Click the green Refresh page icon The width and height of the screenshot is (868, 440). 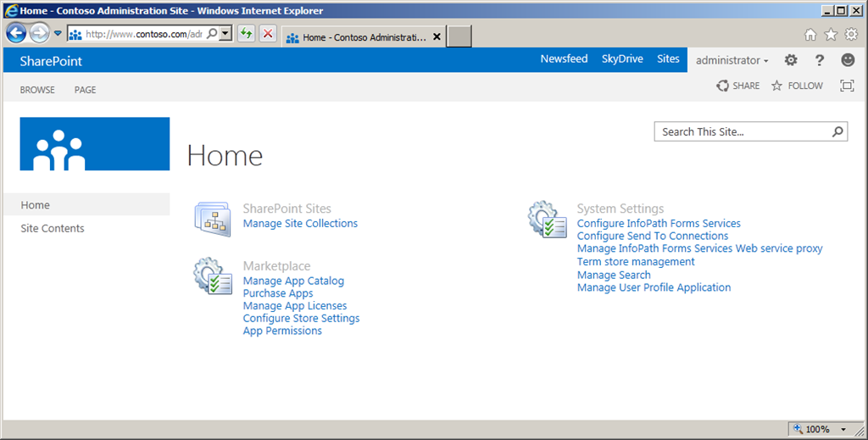pos(246,34)
